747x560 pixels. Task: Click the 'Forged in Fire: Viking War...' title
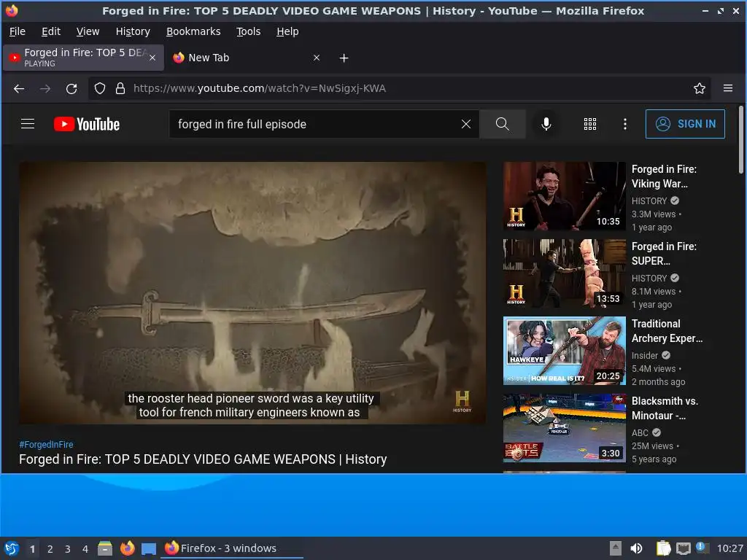tap(664, 176)
